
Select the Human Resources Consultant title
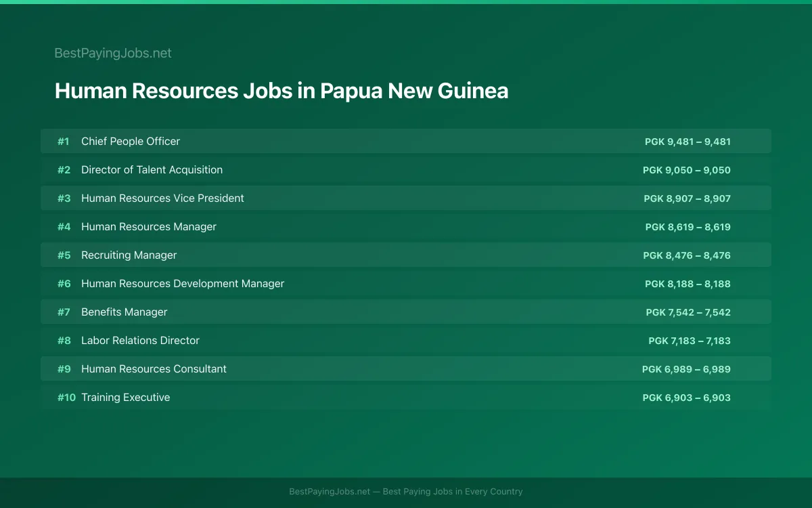coord(154,369)
